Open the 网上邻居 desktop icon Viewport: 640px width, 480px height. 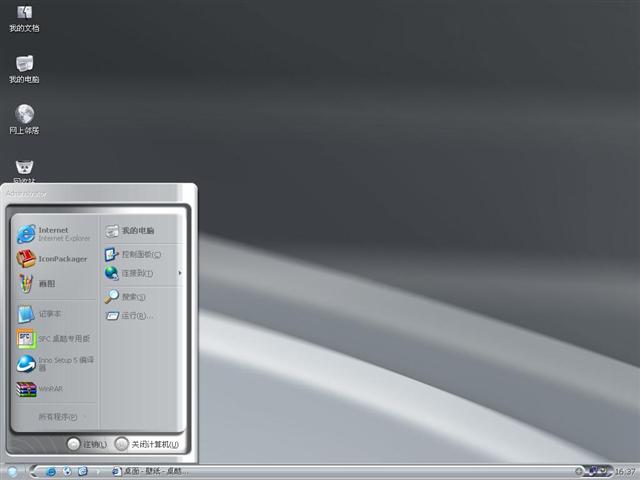click(24, 120)
